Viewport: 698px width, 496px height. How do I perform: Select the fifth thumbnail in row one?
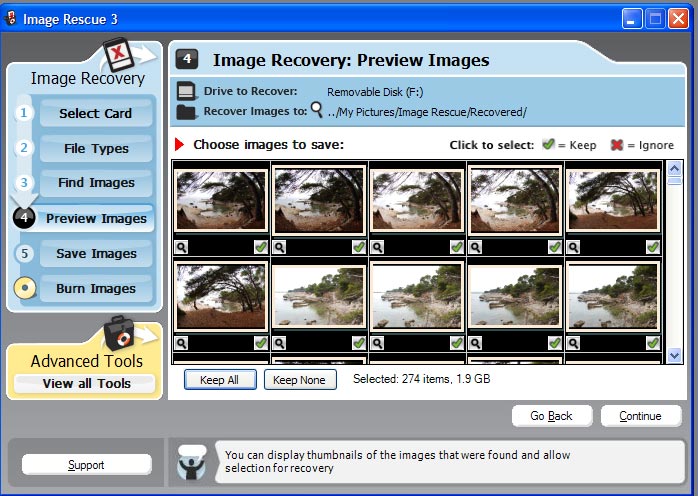(613, 201)
